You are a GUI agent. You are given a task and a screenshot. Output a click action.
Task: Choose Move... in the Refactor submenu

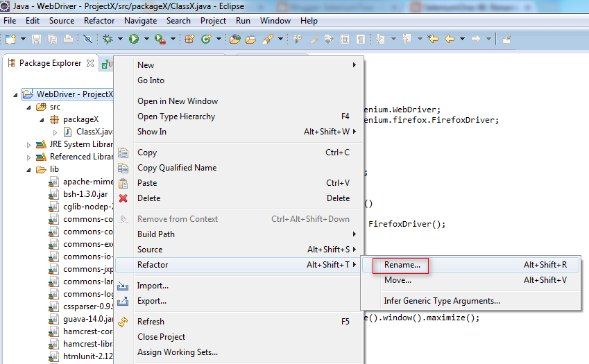(x=470, y=280)
